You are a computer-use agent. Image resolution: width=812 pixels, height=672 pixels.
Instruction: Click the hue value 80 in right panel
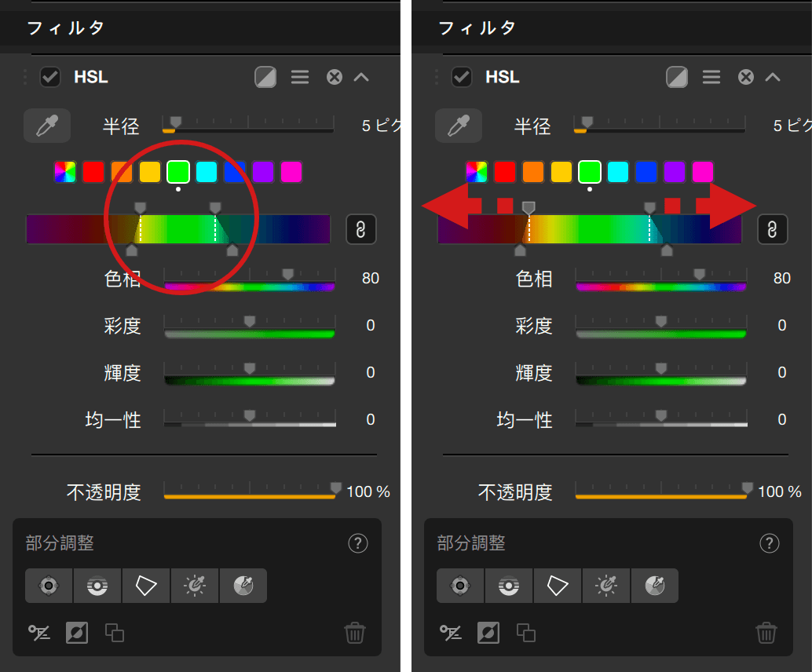point(782,278)
